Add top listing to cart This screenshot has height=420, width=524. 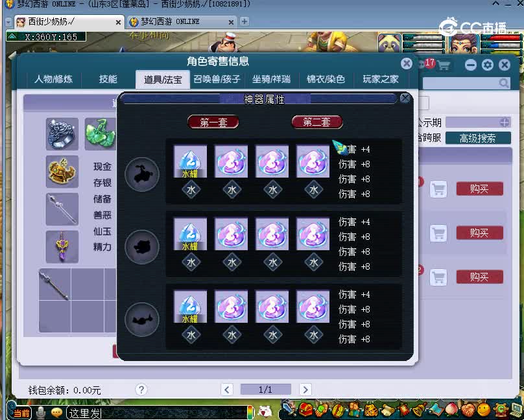pyautogui.click(x=438, y=189)
